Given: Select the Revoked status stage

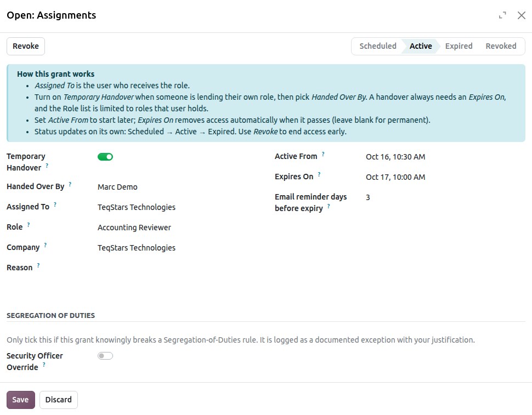Looking at the screenshot, I should click(501, 46).
